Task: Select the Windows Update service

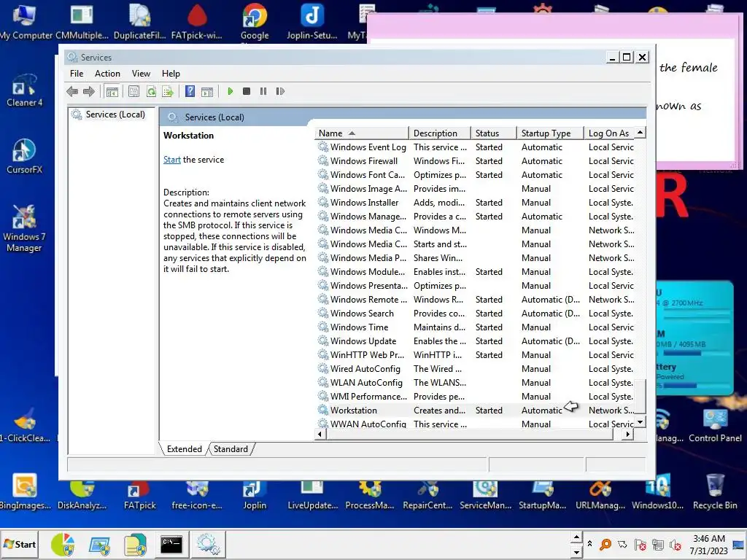Action: 476,341
